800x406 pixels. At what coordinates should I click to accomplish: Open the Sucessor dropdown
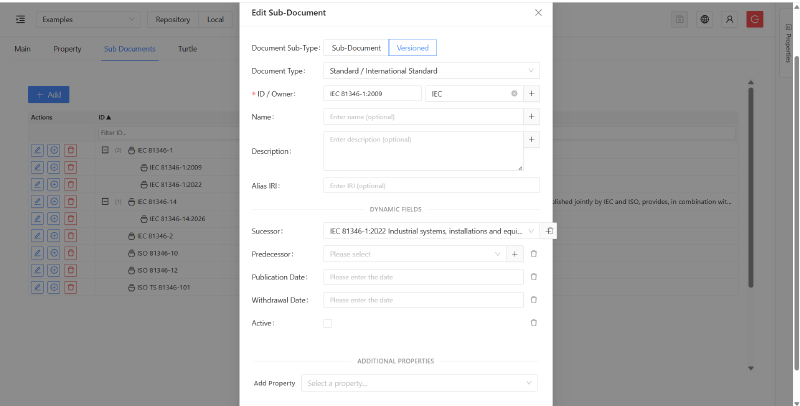431,231
